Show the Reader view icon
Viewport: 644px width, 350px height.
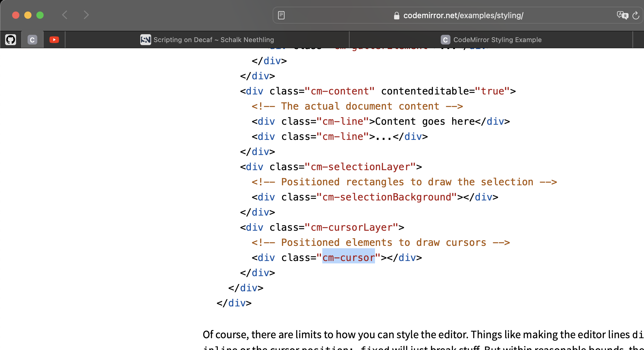tap(281, 15)
